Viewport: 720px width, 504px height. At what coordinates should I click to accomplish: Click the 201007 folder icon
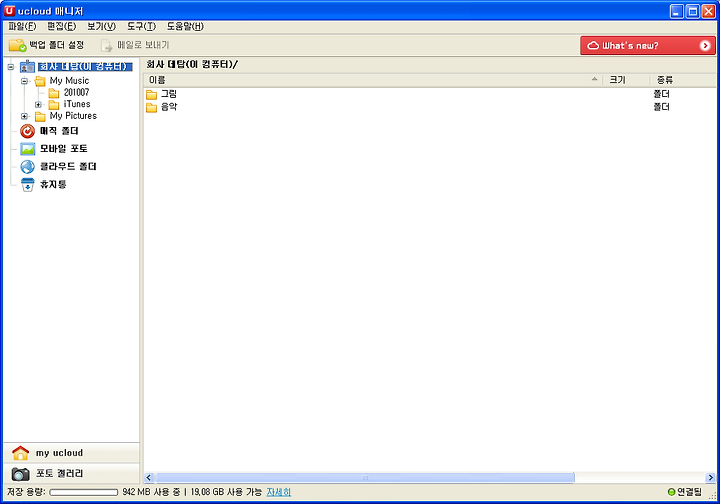point(54,93)
